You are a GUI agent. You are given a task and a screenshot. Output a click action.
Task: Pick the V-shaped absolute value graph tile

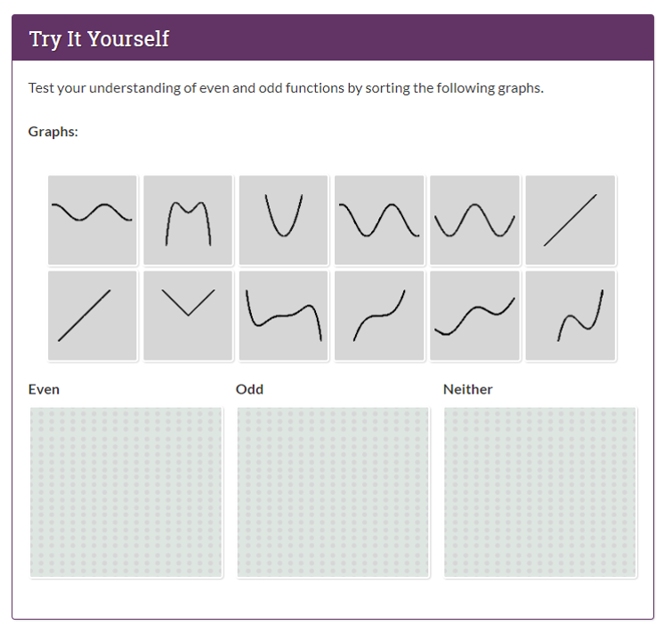(188, 316)
